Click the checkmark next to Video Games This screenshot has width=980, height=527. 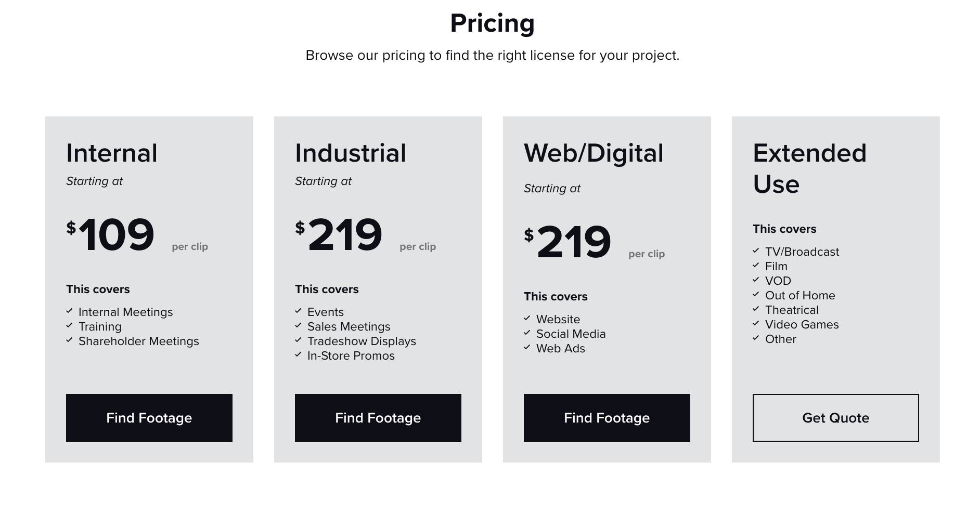756,324
